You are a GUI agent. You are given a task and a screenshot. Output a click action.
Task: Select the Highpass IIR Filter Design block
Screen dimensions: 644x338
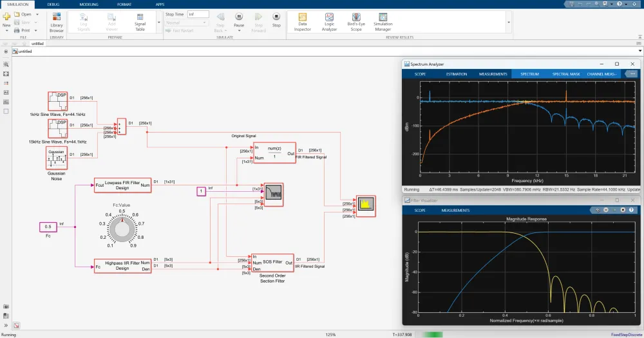click(x=122, y=266)
